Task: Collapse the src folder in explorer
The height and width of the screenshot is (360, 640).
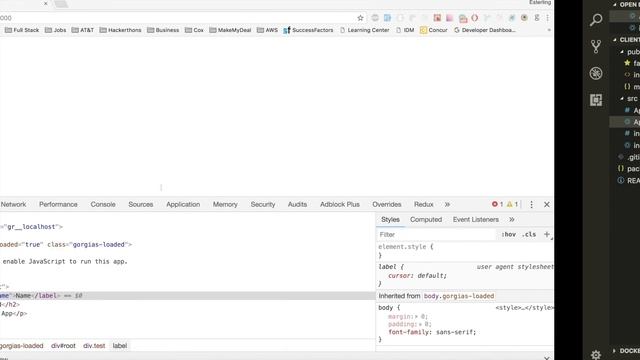Action: pyautogui.click(x=622, y=99)
